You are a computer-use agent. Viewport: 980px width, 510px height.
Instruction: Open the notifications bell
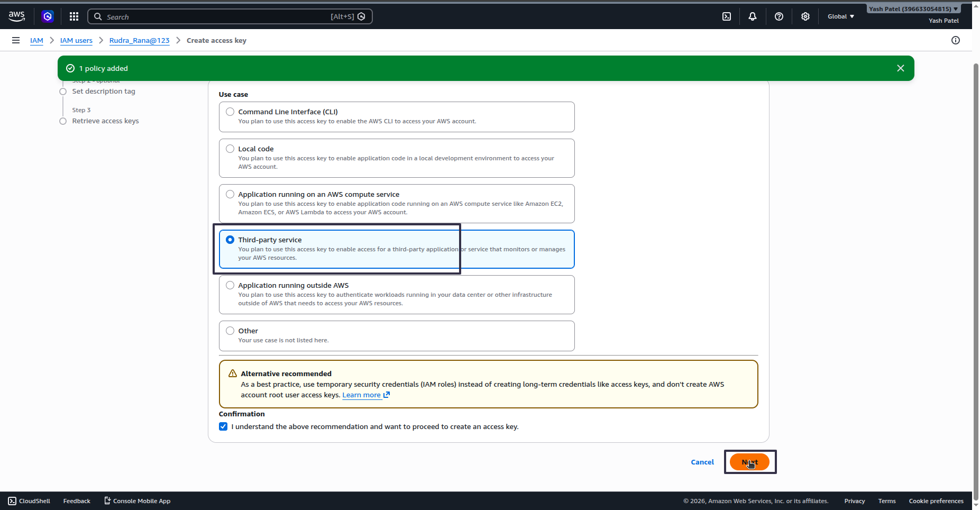tap(753, 16)
